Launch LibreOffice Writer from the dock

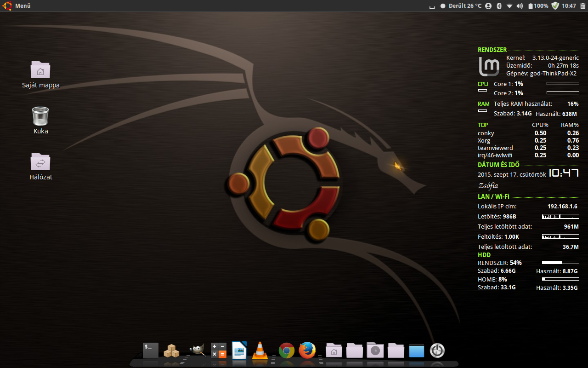pos(239,350)
